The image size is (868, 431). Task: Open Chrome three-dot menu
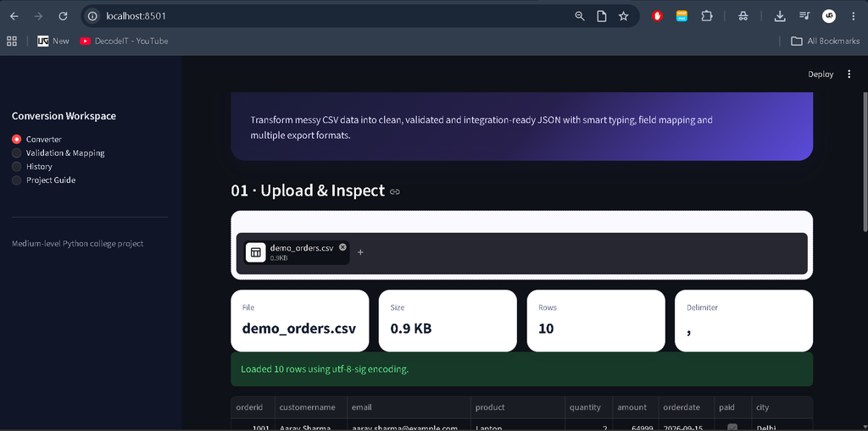pyautogui.click(x=853, y=16)
